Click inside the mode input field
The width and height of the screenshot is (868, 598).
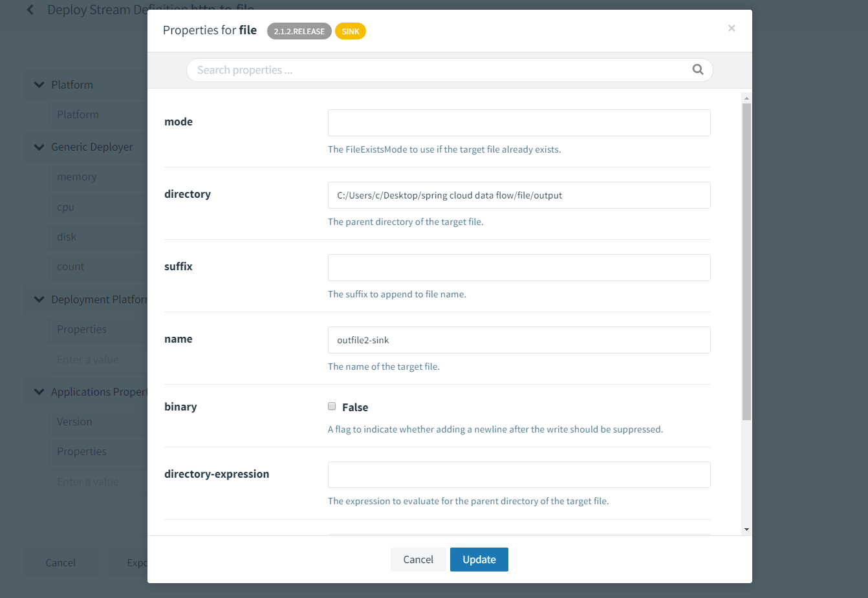pyautogui.click(x=519, y=122)
